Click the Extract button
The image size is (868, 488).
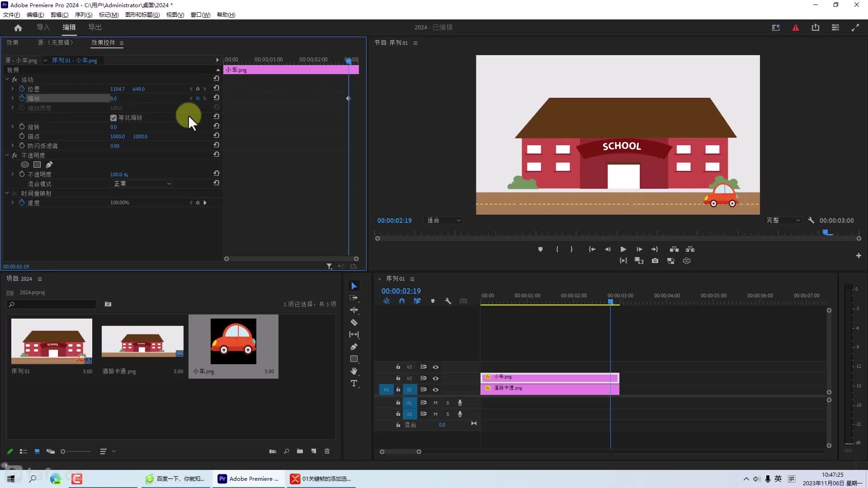[x=690, y=249]
